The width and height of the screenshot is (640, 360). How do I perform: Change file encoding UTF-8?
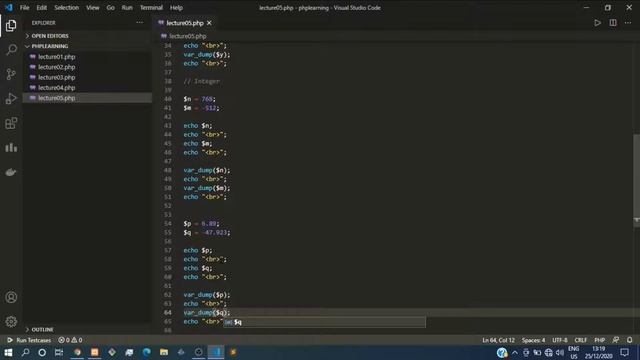click(560, 340)
